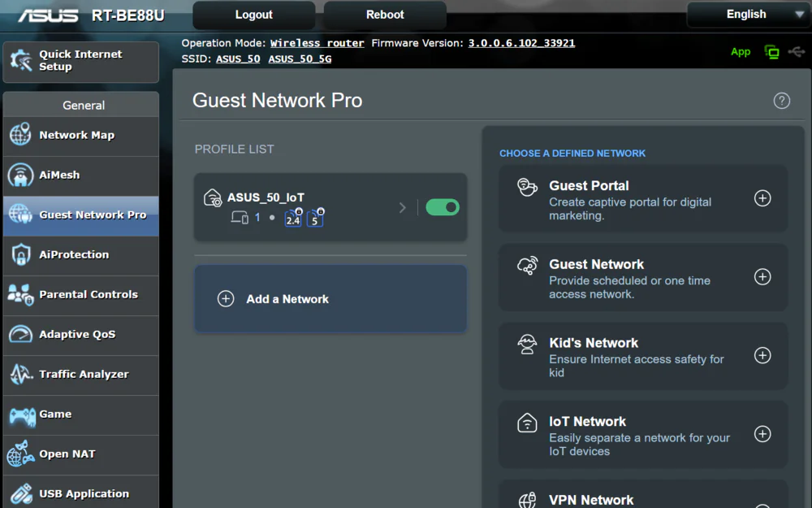The width and height of the screenshot is (812, 508).
Task: Open the help question mark icon
Action: point(781,101)
